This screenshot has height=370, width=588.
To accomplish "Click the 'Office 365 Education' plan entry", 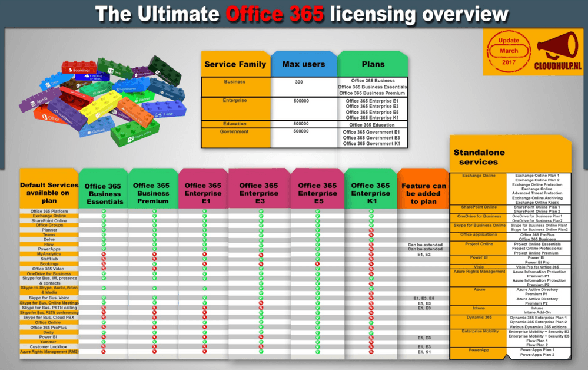I will [371, 125].
